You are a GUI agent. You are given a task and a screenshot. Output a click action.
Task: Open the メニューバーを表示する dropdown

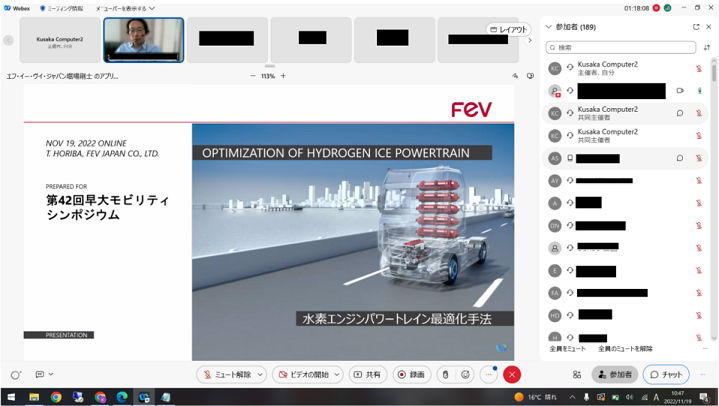tap(125, 8)
